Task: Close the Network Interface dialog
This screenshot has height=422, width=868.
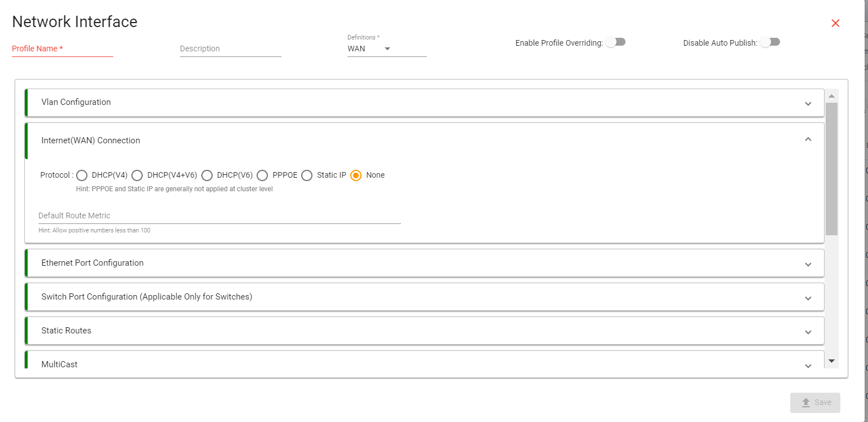Action: pos(835,23)
